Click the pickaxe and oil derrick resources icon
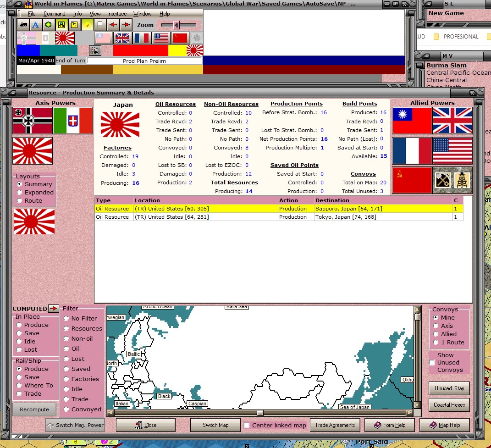The height and width of the screenshot is (448, 491). click(x=452, y=180)
